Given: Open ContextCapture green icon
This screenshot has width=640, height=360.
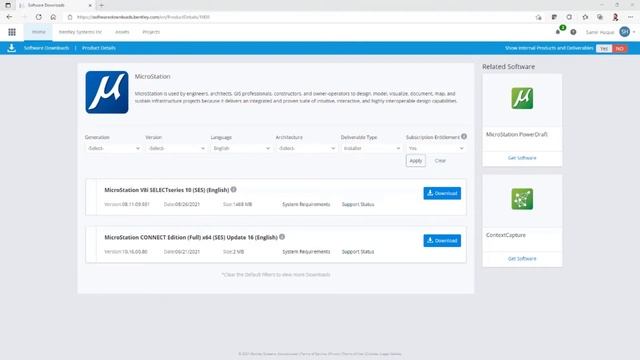Looking at the screenshot, I should click(522, 199).
